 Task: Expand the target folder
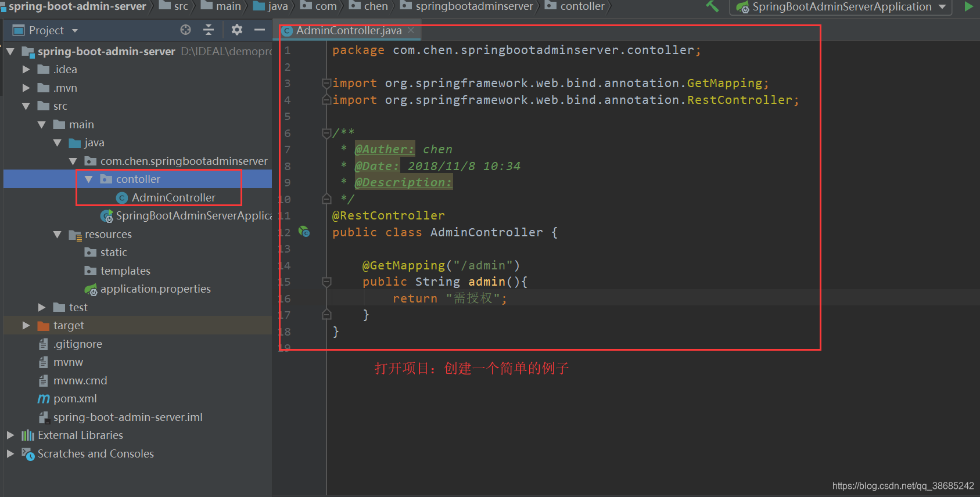click(x=26, y=326)
